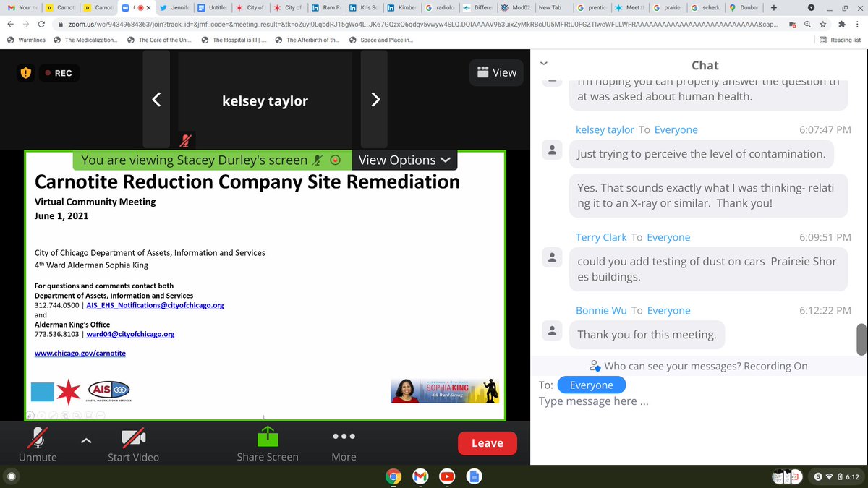Click the browser Back arrow
The height and width of the screenshot is (488, 868).
pos(11,23)
